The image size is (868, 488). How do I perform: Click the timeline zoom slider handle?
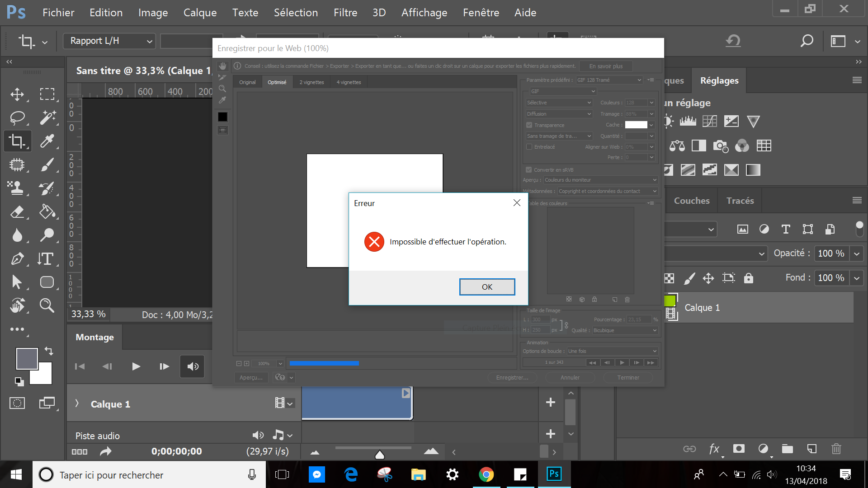pos(380,455)
